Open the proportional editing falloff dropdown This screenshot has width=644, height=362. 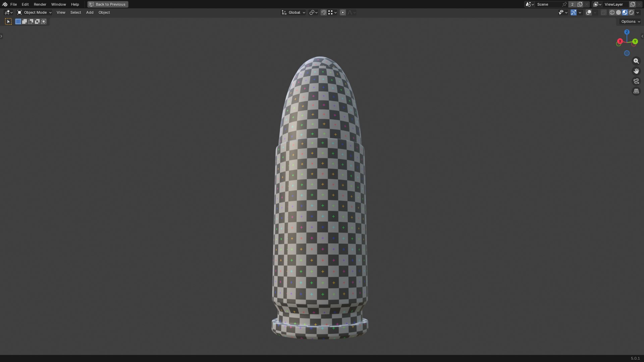[352, 12]
